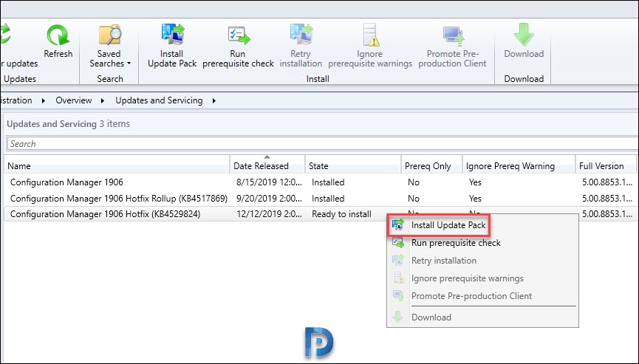Select Download in the context menu
Viewport: 639px width, 364px height.
point(431,317)
